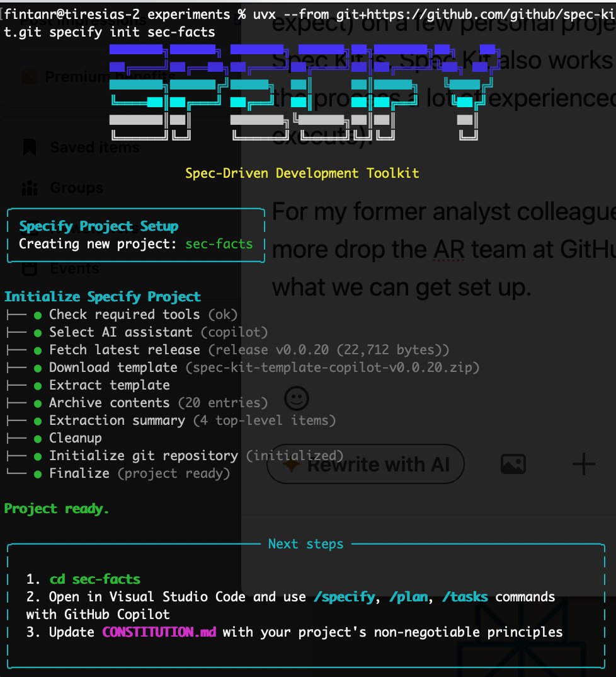Click 'release v0.0.20' version text
Screen dimensions: 616x677
click(271, 350)
